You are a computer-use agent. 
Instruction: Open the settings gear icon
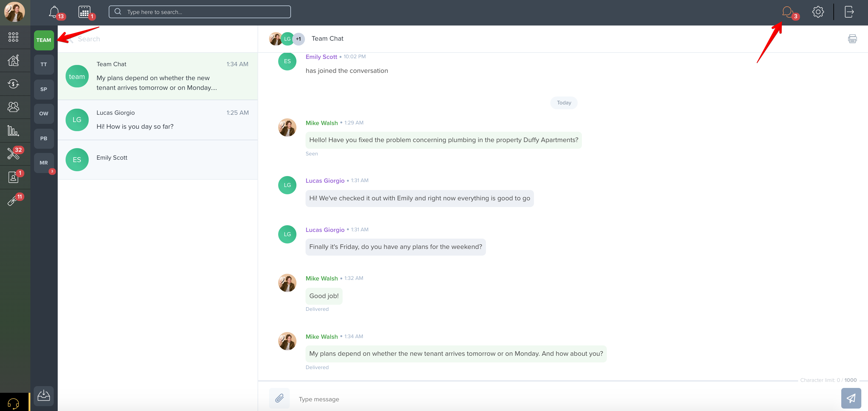coord(818,12)
